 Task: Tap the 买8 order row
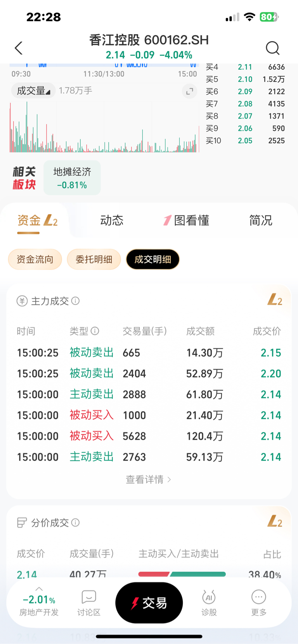point(245,116)
